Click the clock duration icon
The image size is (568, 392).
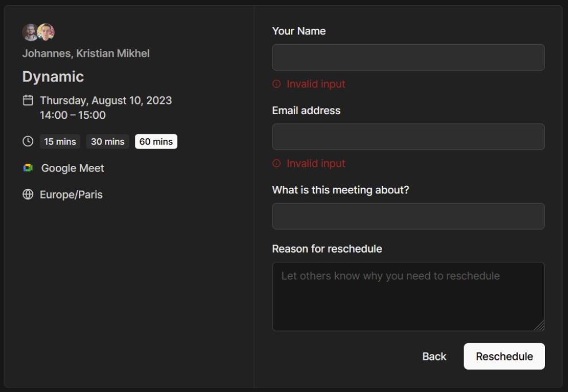[28, 141]
